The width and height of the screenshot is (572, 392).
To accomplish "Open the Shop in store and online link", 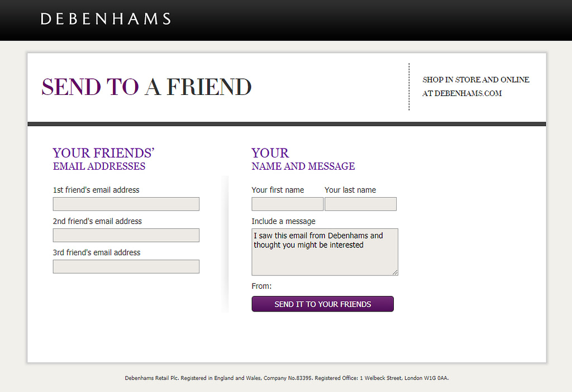I will click(476, 87).
